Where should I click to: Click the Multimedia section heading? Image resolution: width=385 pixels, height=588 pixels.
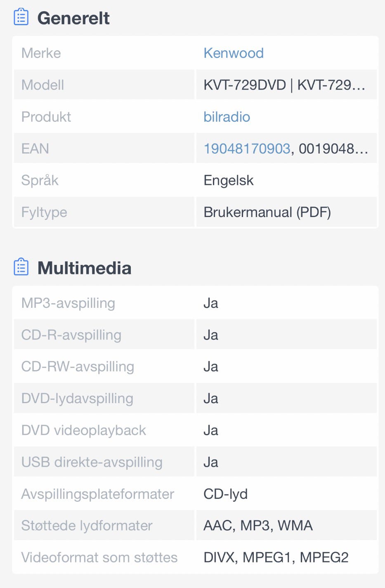84,268
